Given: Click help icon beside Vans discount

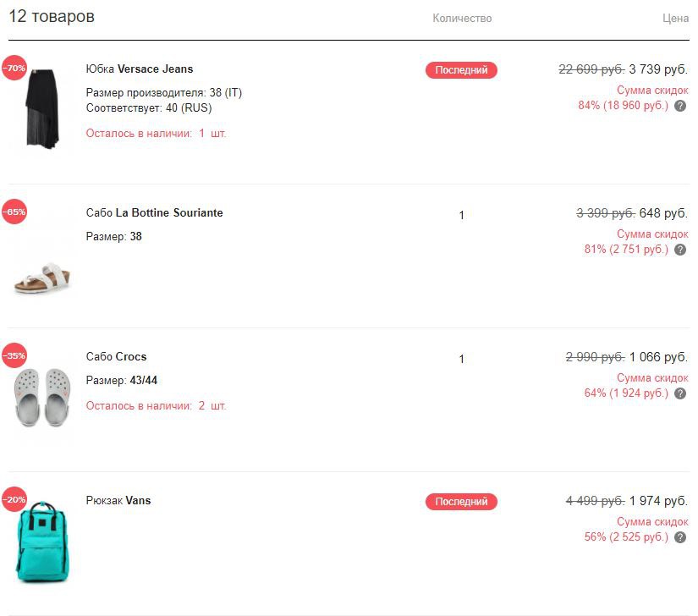Looking at the screenshot, I should [x=680, y=537].
